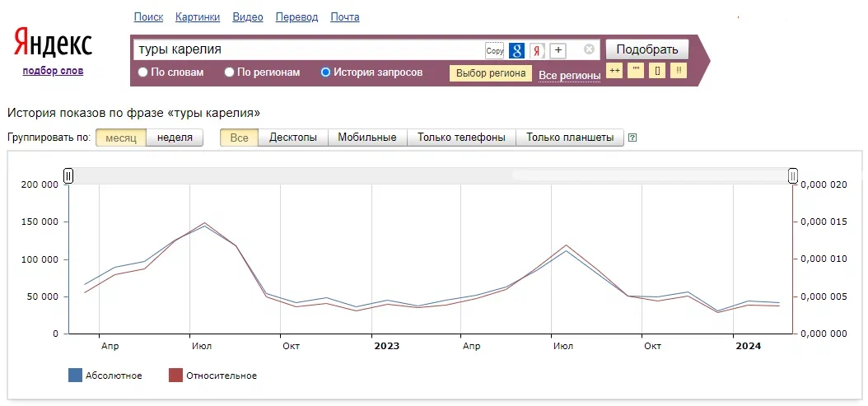Switch to the Мобильные tab
Image resolution: width=868 pixels, height=406 pixels.
coord(367,138)
